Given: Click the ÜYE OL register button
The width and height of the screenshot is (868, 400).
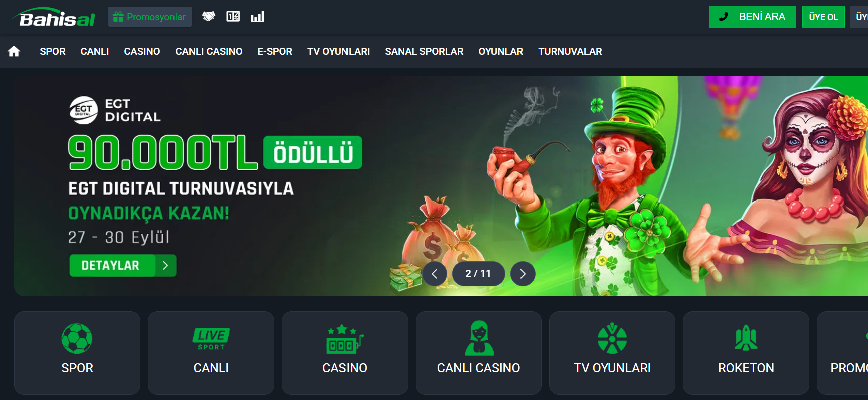Looking at the screenshot, I should click(x=823, y=17).
